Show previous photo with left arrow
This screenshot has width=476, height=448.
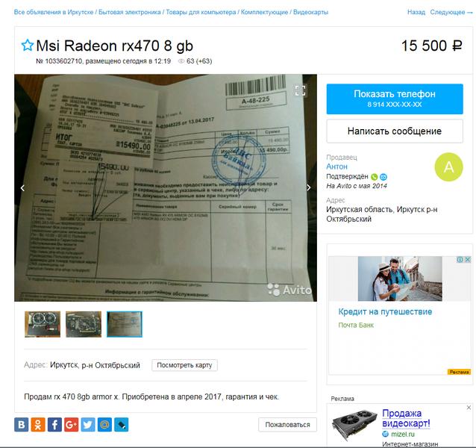pyautogui.click(x=22, y=188)
